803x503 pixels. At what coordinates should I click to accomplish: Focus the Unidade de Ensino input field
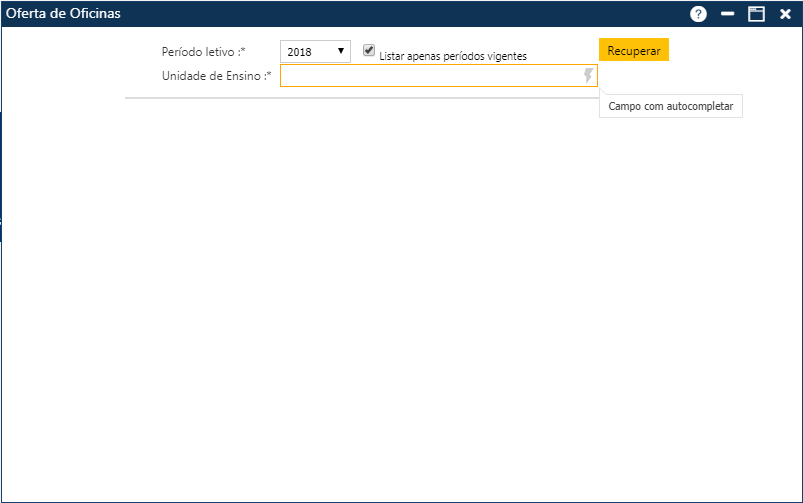tap(438, 76)
